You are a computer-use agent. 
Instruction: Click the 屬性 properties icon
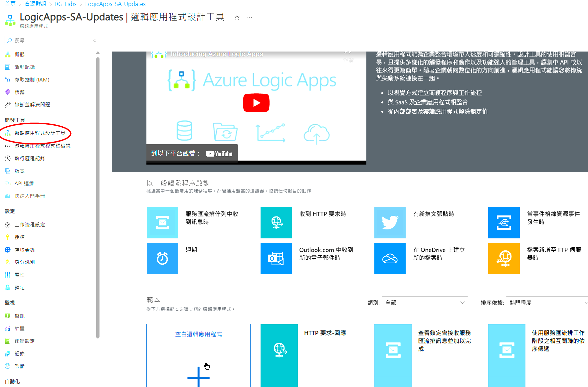click(8, 275)
